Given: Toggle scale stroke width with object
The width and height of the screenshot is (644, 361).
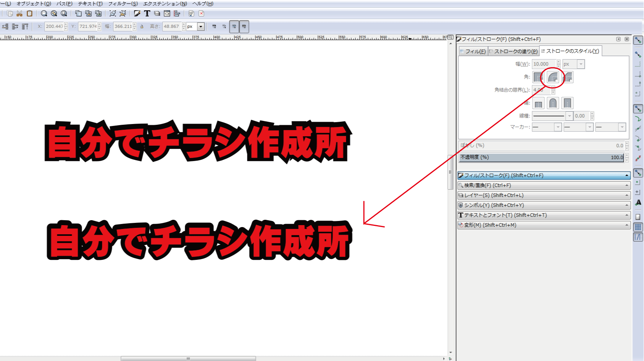Looking at the screenshot, I should [x=214, y=27].
